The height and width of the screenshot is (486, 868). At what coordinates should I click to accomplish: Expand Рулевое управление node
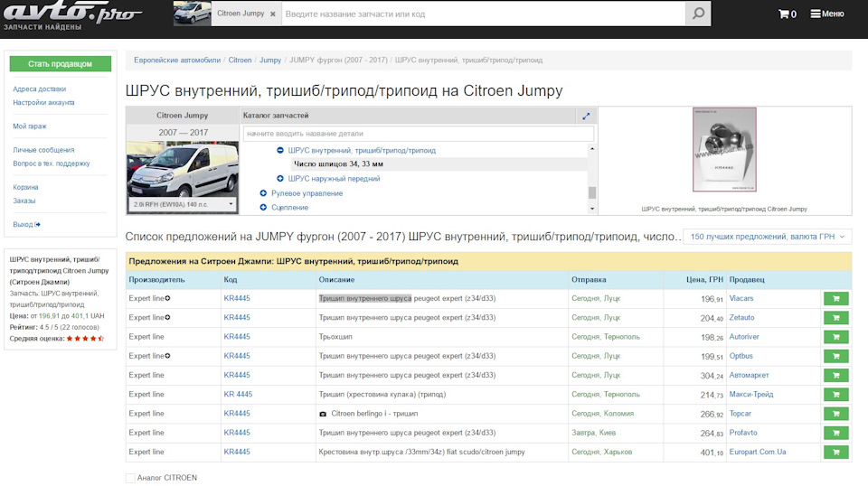pos(263,193)
